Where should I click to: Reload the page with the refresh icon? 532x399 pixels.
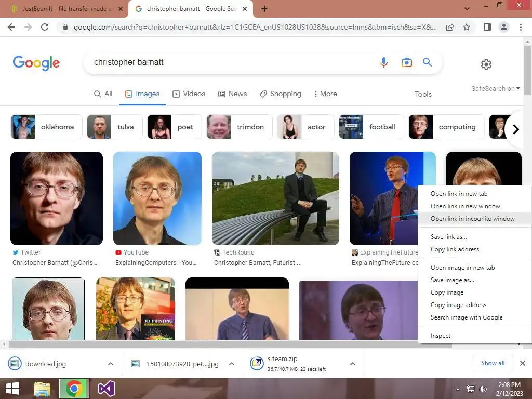coord(45,27)
